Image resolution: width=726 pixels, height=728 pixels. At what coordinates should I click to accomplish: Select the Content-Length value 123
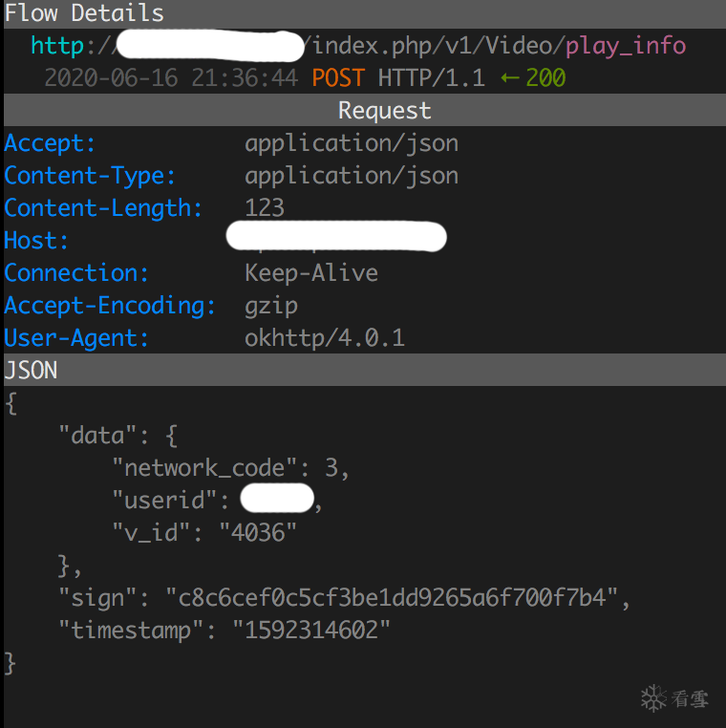tap(265, 208)
